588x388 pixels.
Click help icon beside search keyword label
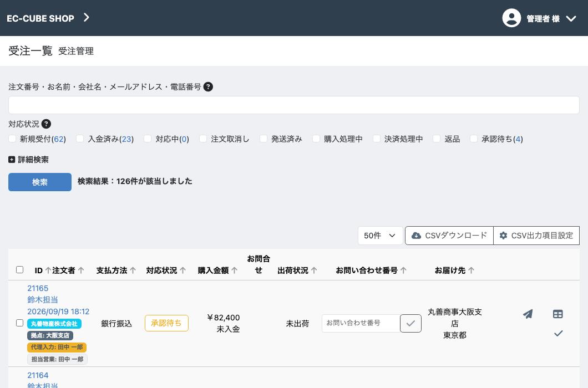coord(208,86)
